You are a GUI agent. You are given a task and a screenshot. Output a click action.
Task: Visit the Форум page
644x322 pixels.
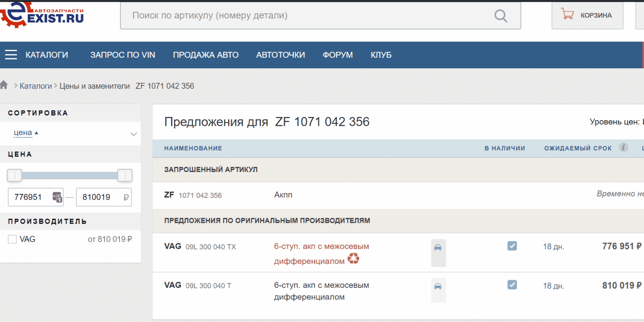(338, 55)
